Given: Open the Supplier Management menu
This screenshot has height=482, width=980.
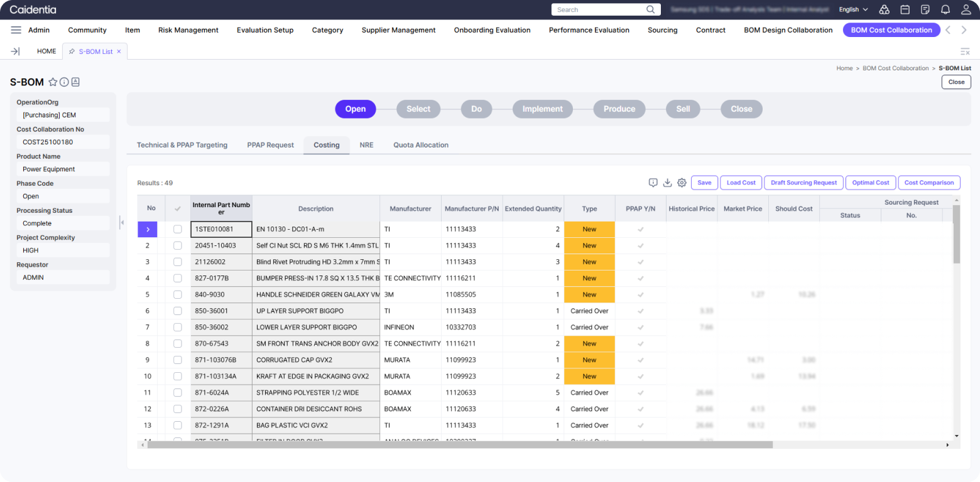Looking at the screenshot, I should point(398,30).
